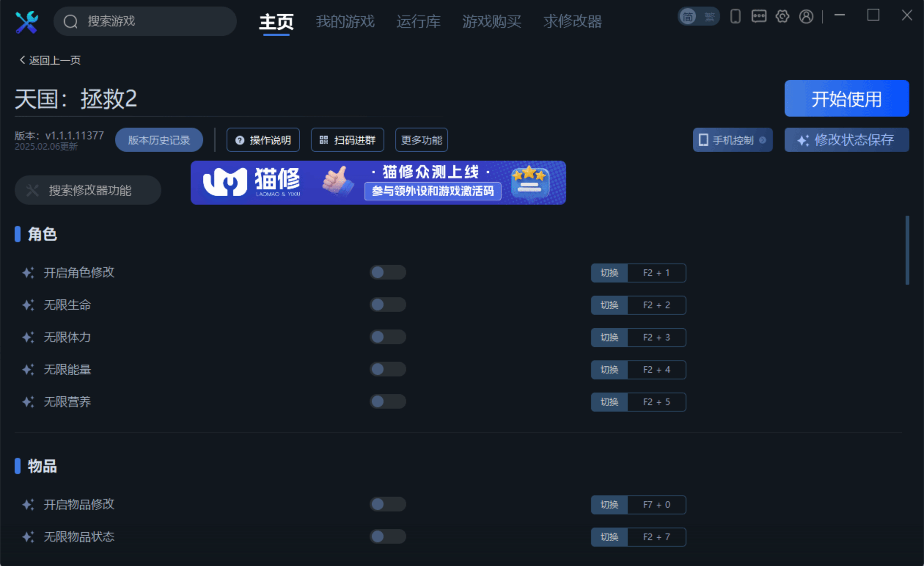924x566 pixels.
Task: Turn on 无限物品状态 switch
Action: tap(388, 537)
